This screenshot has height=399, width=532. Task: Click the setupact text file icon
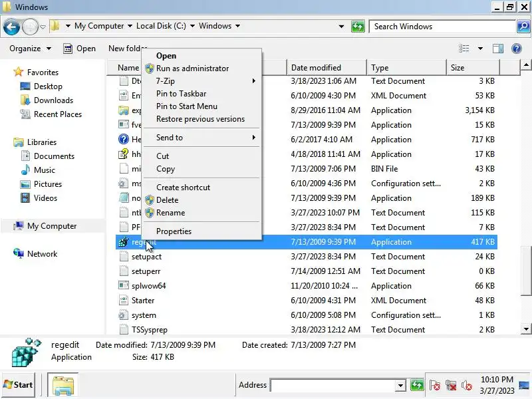coord(124,257)
